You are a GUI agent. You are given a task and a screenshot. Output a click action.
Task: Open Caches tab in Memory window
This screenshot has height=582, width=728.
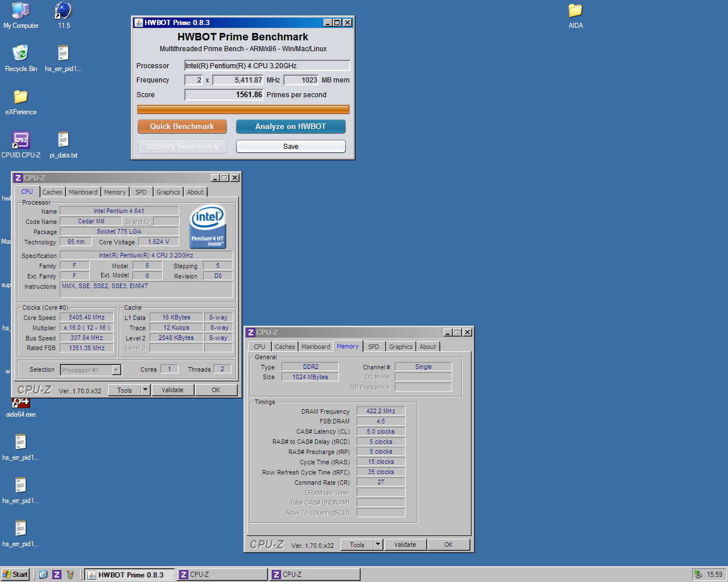click(x=285, y=347)
